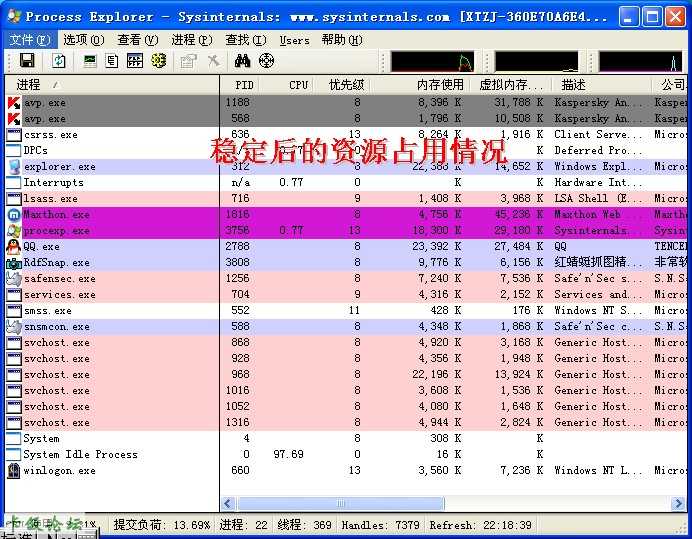Click the smss.exe window icon

pos(14,311)
